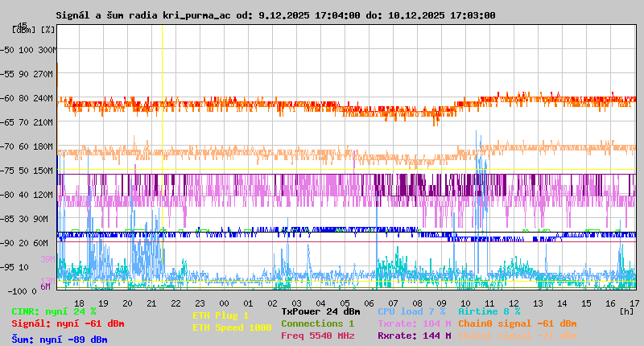This screenshot has width=644, height=346.
Task: Select the red 'Signál: nyní -61 dBm' legend
Action: coord(68,323)
